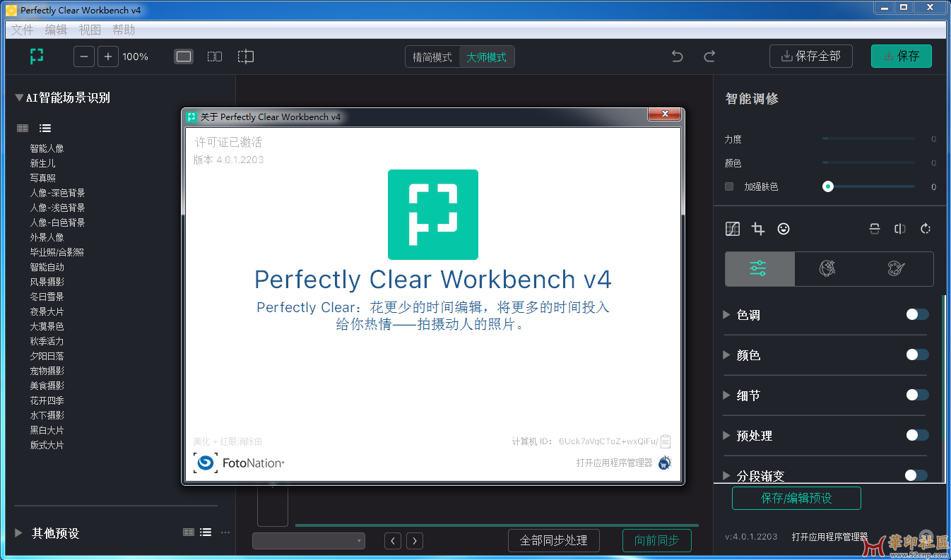Image resolution: width=951 pixels, height=560 pixels.
Task: Click the 颜色 slider under 智能调修
Action: click(868, 162)
